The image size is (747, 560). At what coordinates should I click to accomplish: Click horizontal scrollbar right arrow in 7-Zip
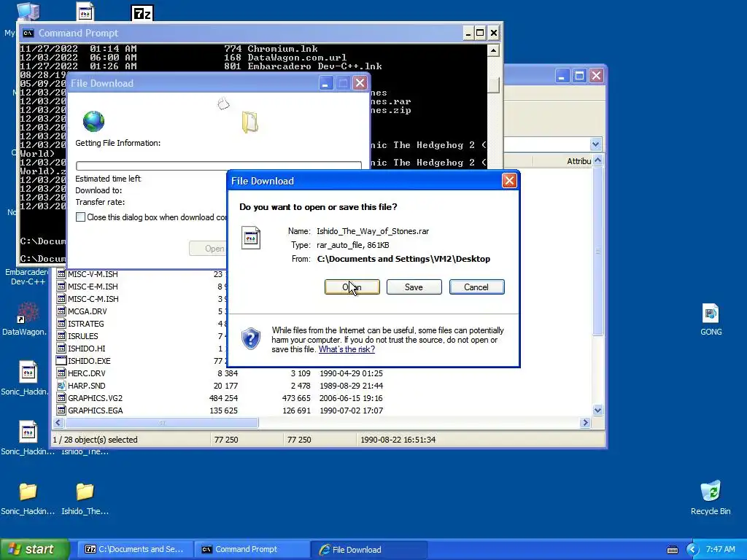point(586,422)
